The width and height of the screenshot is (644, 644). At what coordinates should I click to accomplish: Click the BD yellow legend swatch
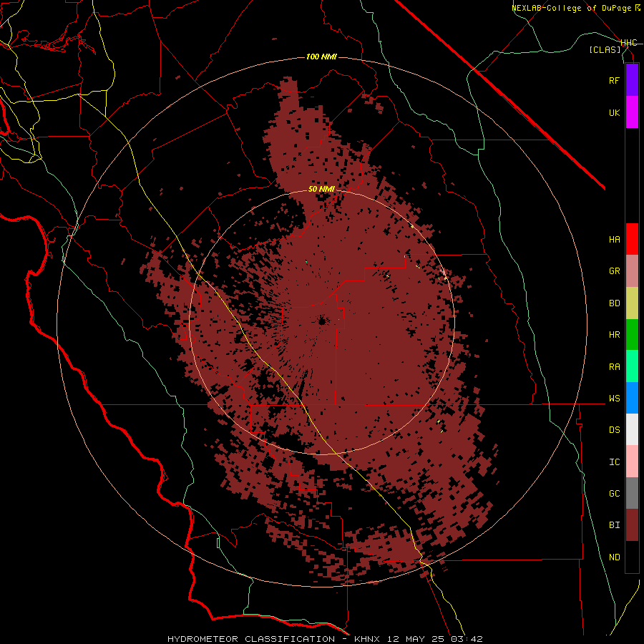[632, 303]
